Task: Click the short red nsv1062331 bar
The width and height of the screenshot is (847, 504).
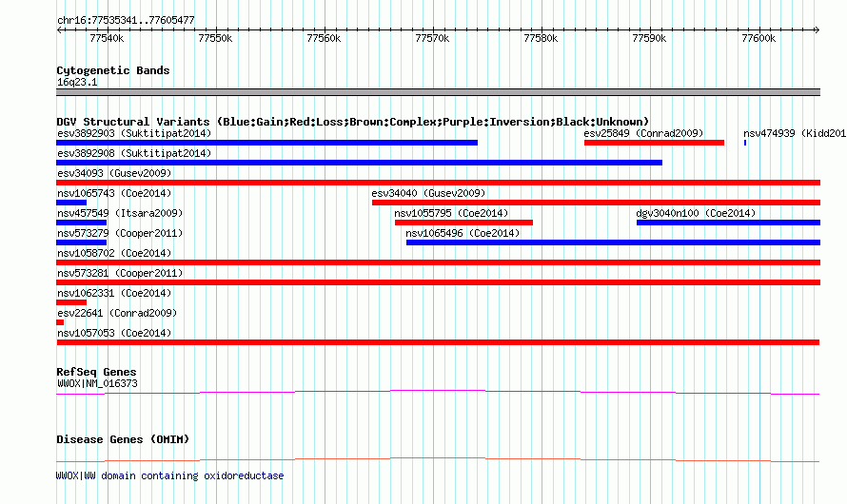Action: point(71,302)
